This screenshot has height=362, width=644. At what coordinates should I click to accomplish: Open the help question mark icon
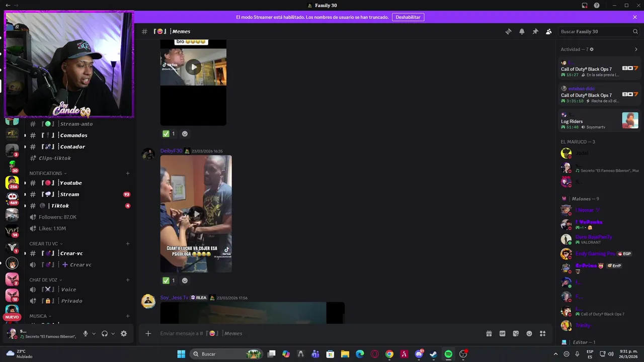coord(597,6)
